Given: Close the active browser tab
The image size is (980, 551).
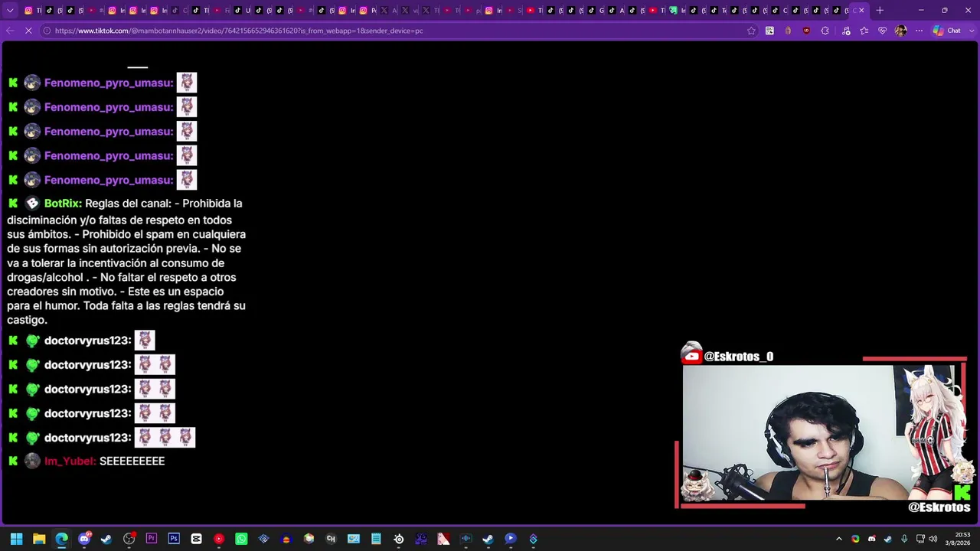Looking at the screenshot, I should (x=861, y=11).
